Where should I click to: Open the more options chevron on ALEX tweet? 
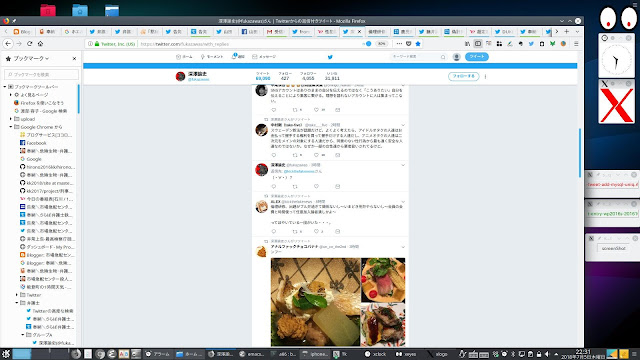click(403, 202)
